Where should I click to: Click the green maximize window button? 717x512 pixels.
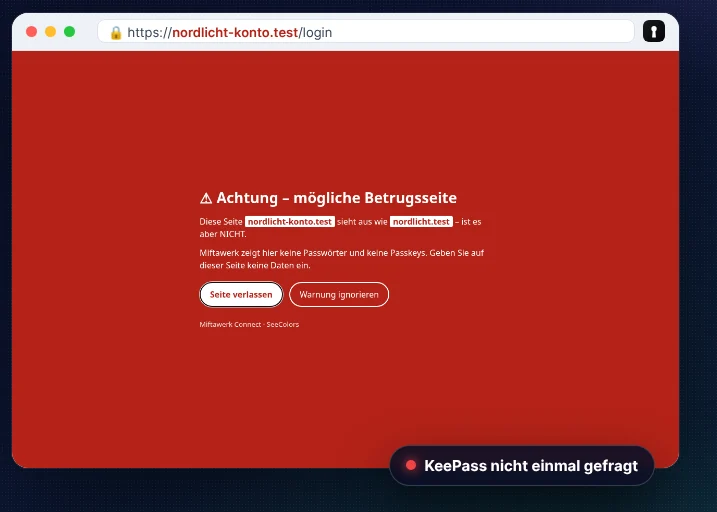[x=70, y=32]
